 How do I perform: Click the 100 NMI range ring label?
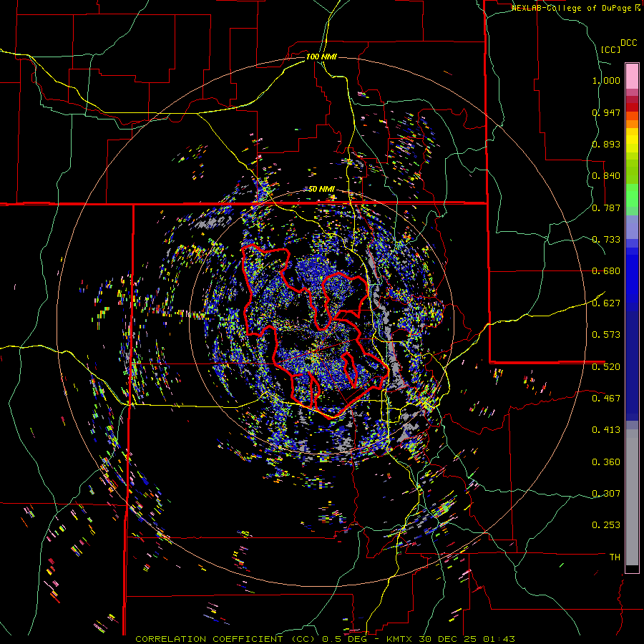coord(321,57)
